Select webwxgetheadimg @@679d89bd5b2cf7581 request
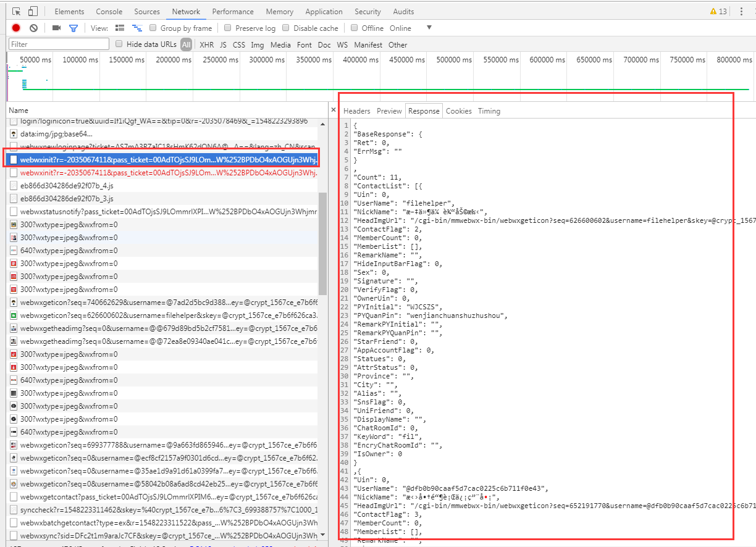The height and width of the screenshot is (547, 756). pos(163,328)
